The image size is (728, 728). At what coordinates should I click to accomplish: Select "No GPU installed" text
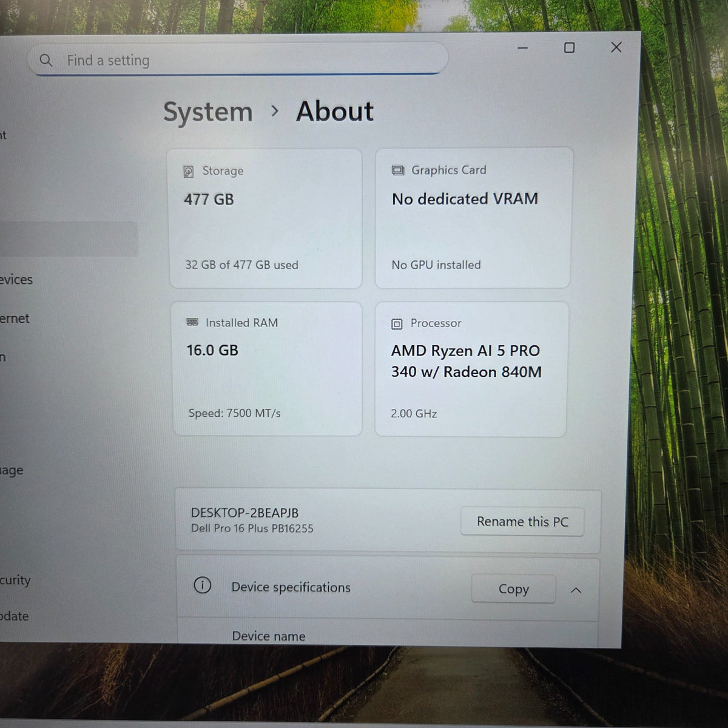click(436, 265)
